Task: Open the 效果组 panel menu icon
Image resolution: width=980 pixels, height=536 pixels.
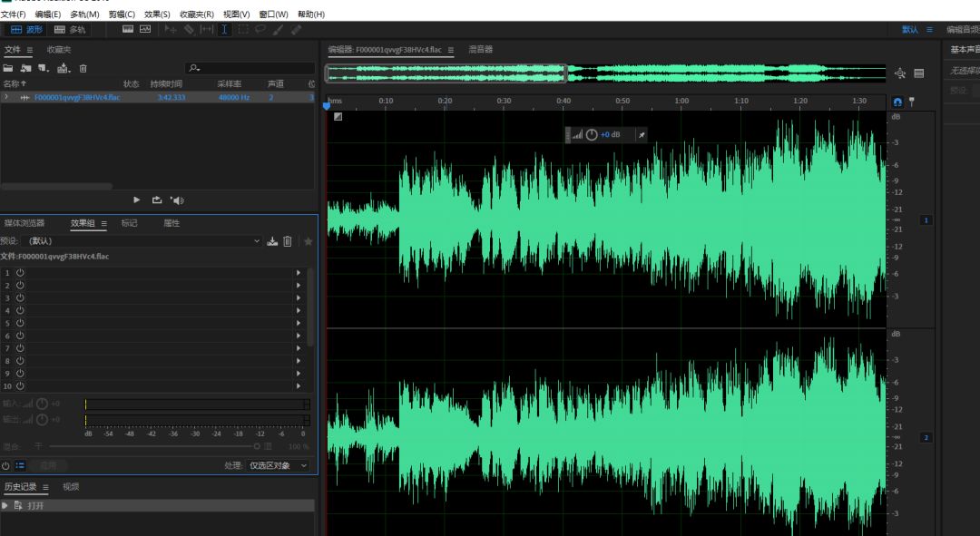Action: (103, 224)
